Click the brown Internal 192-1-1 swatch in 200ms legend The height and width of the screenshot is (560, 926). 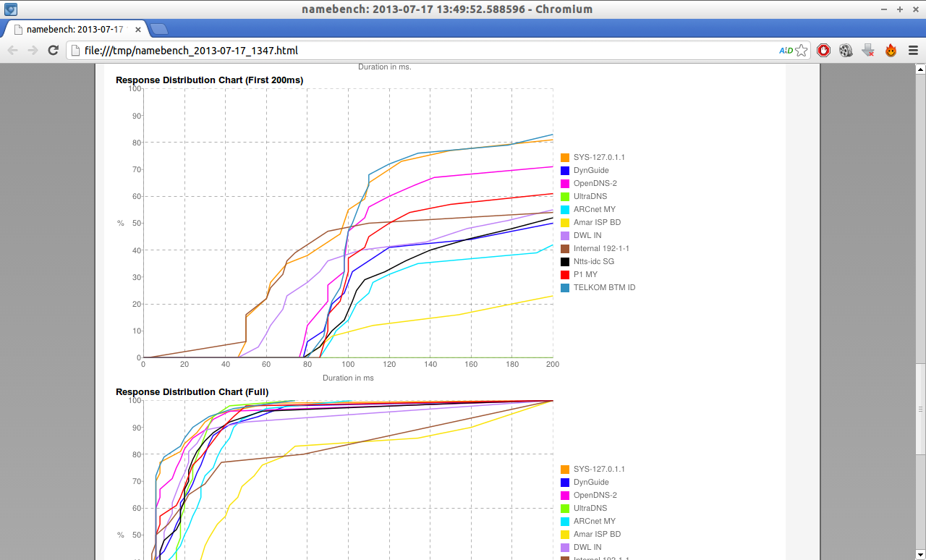(565, 248)
